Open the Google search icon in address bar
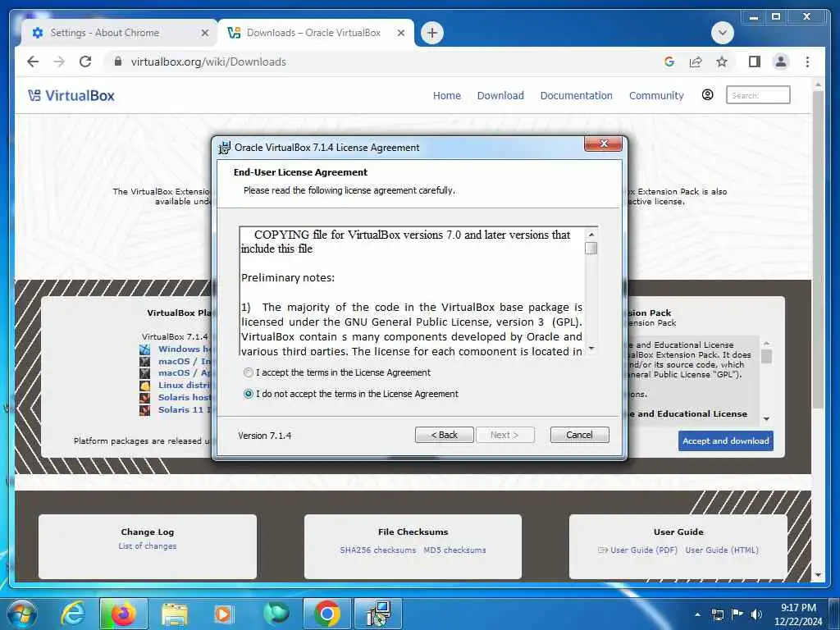The width and height of the screenshot is (840, 630). coord(669,62)
